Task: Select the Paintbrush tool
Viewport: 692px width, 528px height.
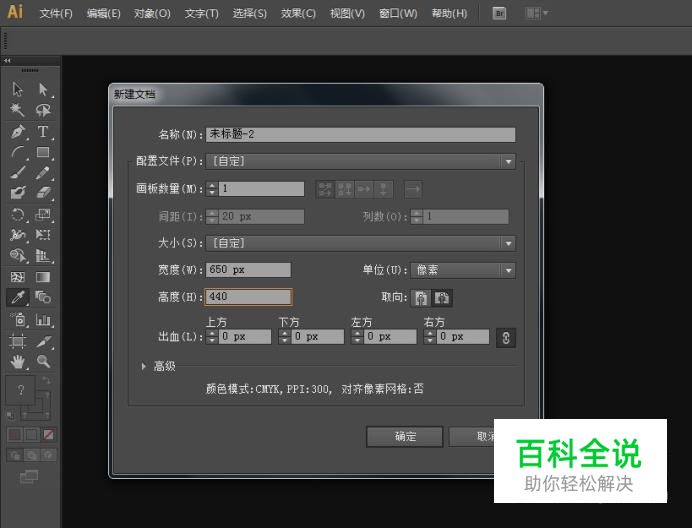Action: tap(18, 173)
